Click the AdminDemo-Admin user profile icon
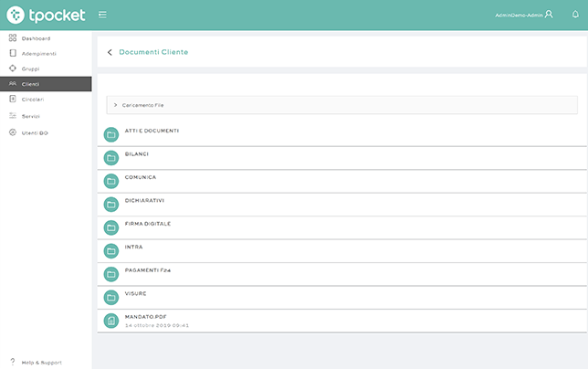 click(549, 15)
